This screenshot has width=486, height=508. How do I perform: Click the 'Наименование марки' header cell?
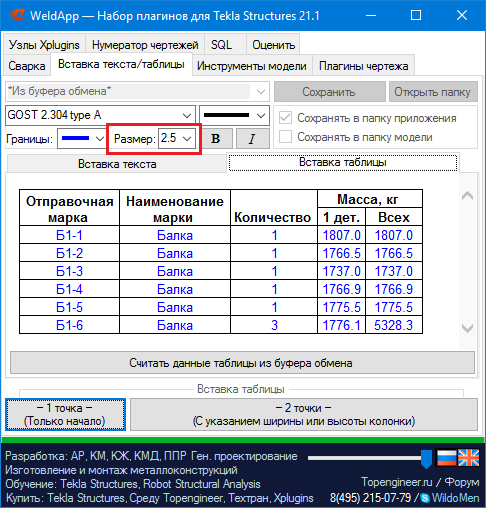pyautogui.click(x=175, y=208)
